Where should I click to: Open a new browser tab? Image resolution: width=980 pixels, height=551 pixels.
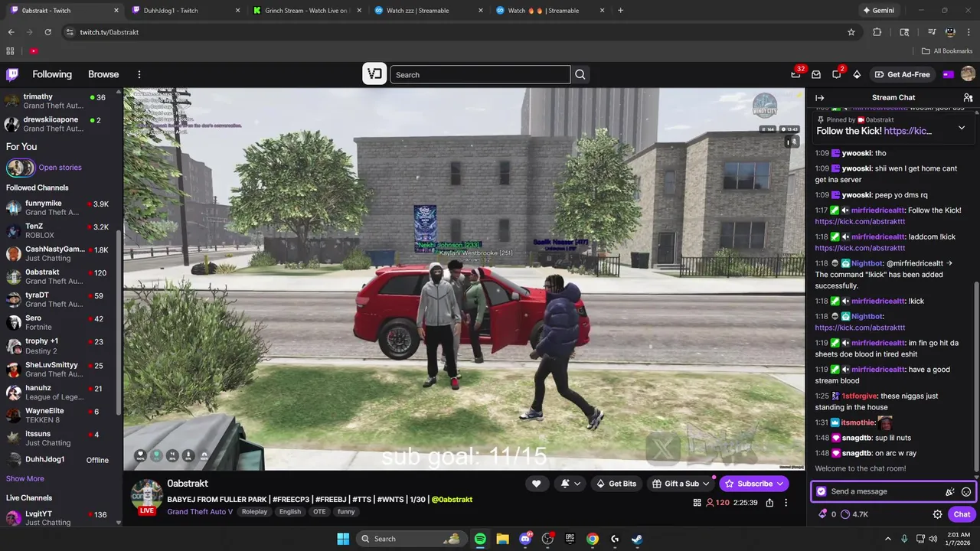620,11
